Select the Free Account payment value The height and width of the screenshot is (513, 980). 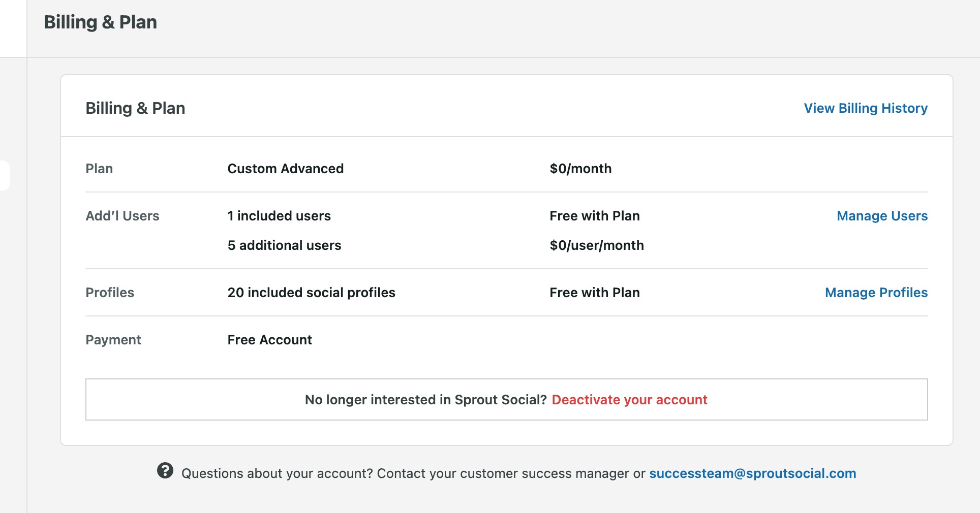coord(269,340)
